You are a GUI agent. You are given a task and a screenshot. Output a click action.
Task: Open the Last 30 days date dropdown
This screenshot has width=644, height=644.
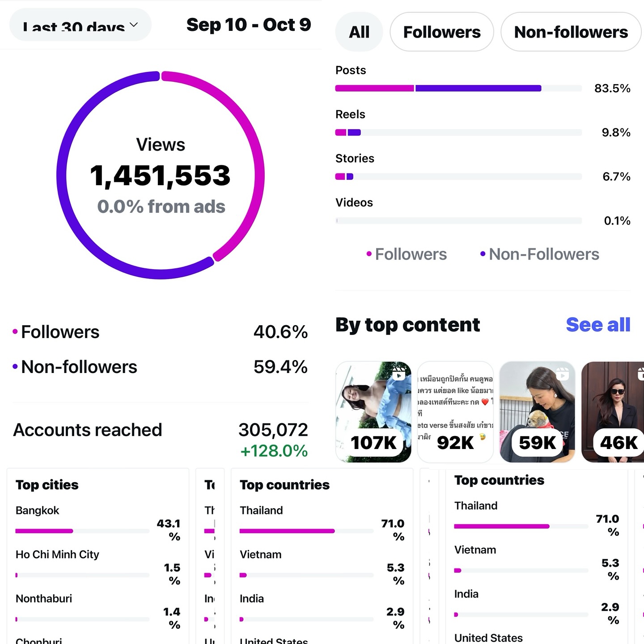[x=80, y=25]
